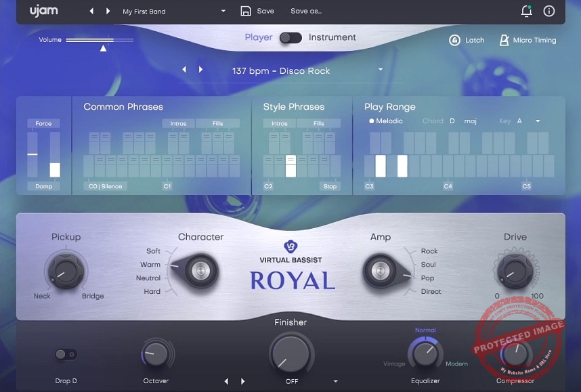Image resolution: width=581 pixels, height=392 pixels.
Task: Click the C1 key label in Common Phrases
Action: 167,186
